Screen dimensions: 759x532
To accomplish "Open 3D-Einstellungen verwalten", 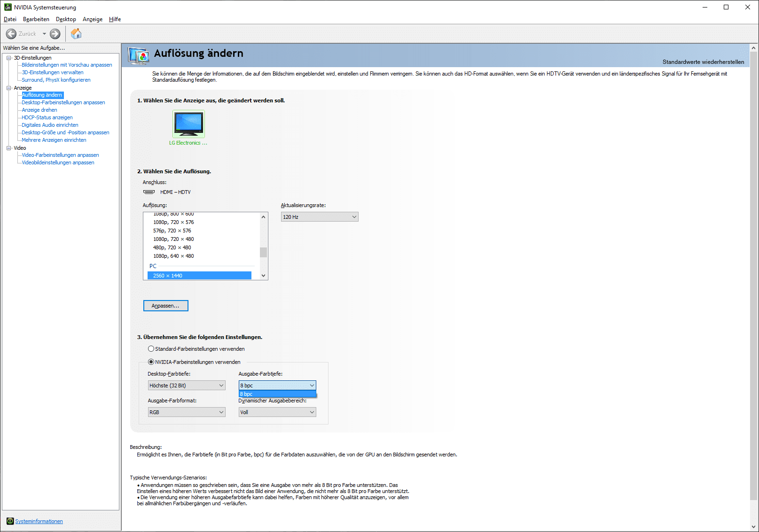I will [x=53, y=72].
